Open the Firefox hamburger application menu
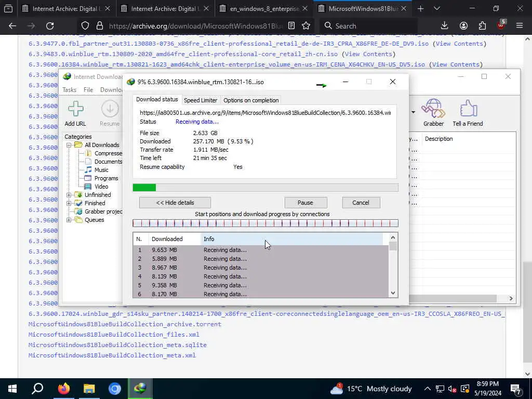532x399 pixels. (x=520, y=26)
